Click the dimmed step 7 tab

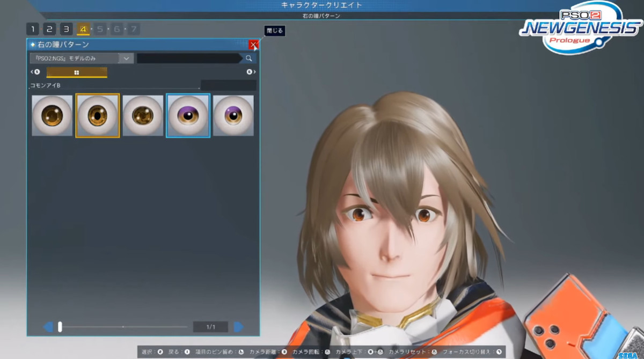tap(133, 29)
